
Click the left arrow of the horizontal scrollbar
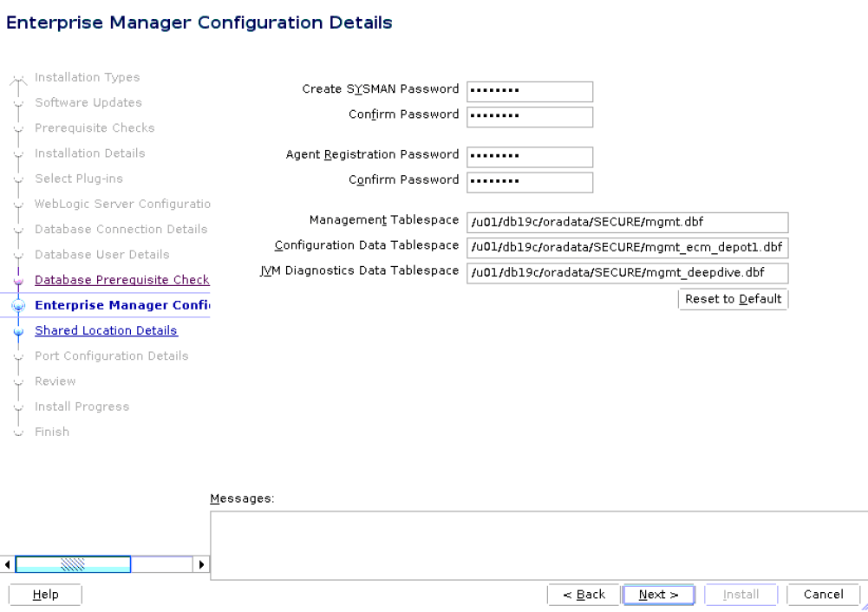tap(7, 563)
